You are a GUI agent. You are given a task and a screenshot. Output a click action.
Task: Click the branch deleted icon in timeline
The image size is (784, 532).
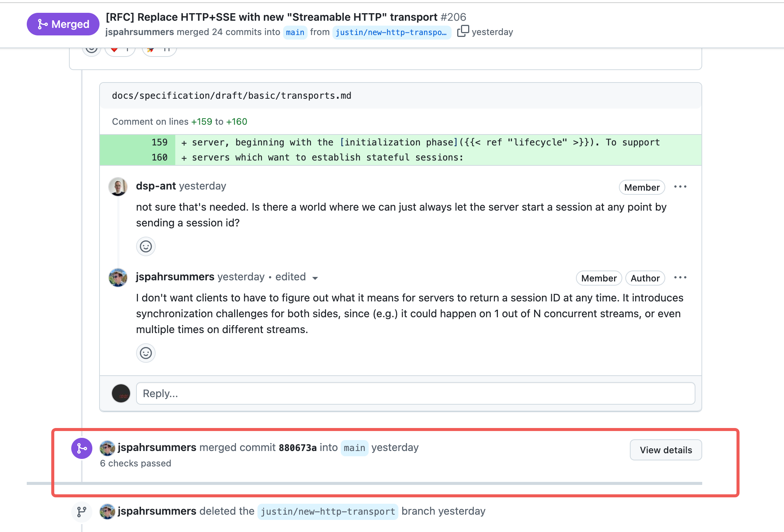82,512
